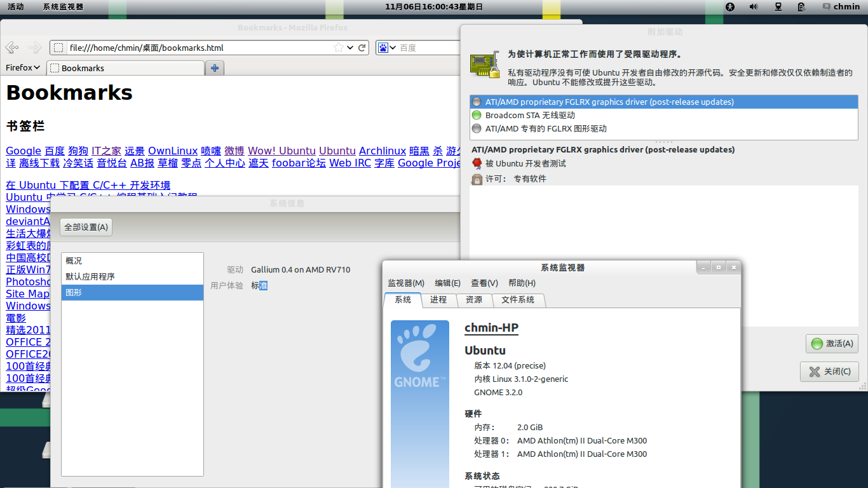Click the hardware card icon in 附加驱动
The image size is (868, 488).
coord(485,65)
